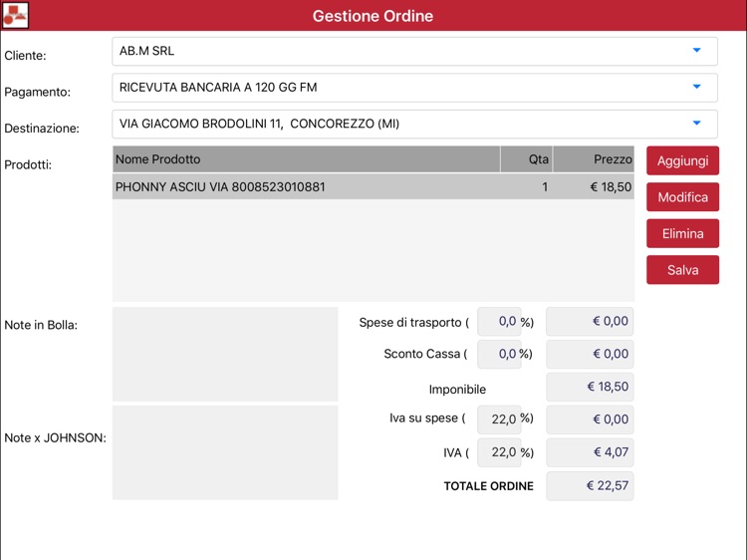
Task: Open the Cliente dropdown arrow
Action: click(696, 50)
